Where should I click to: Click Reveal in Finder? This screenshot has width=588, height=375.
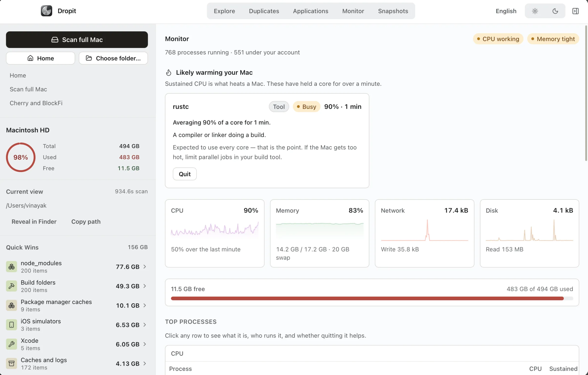pos(34,222)
